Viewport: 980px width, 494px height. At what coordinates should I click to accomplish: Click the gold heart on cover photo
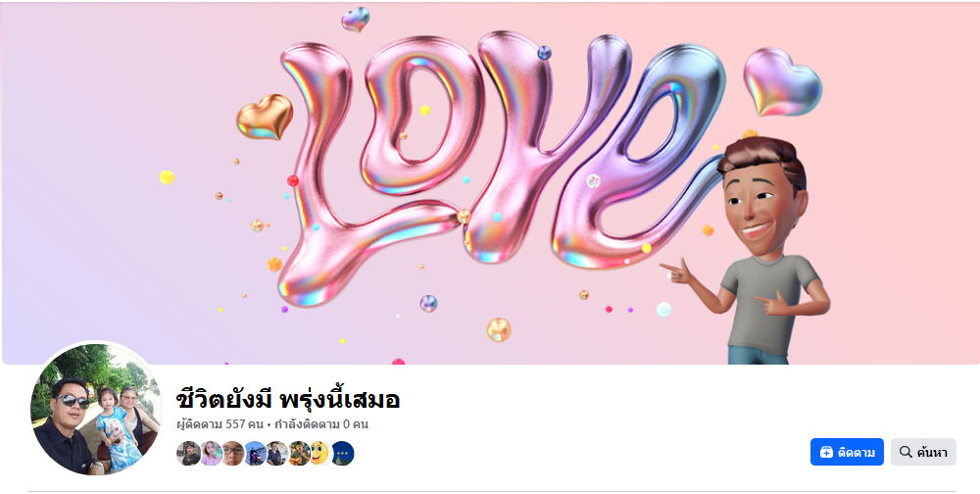[265, 117]
